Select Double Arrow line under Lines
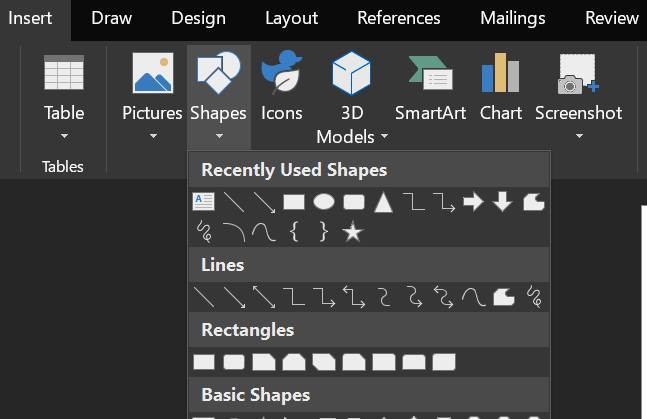 coord(264,297)
